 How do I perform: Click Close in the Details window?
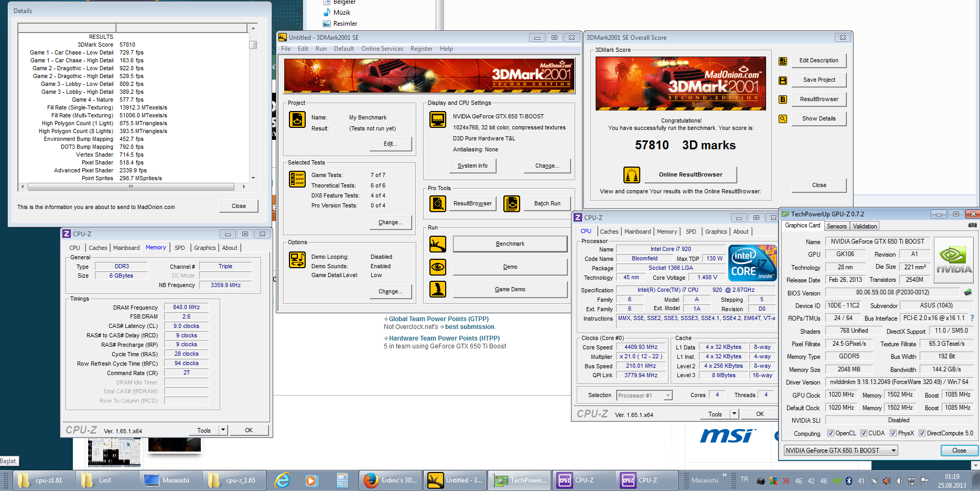[x=239, y=206]
